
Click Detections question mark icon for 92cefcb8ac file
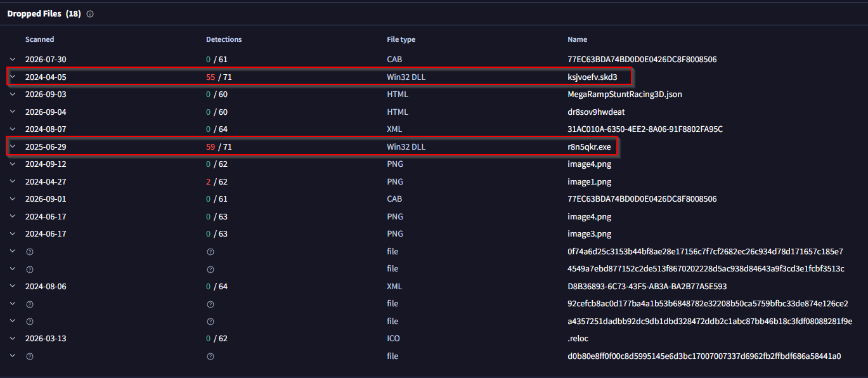[209, 304]
